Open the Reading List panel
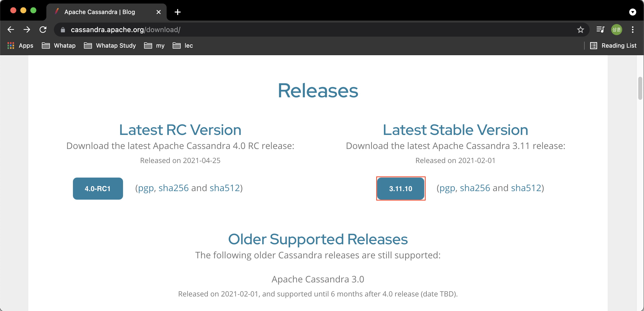Viewport: 644px width, 311px height. [x=613, y=46]
